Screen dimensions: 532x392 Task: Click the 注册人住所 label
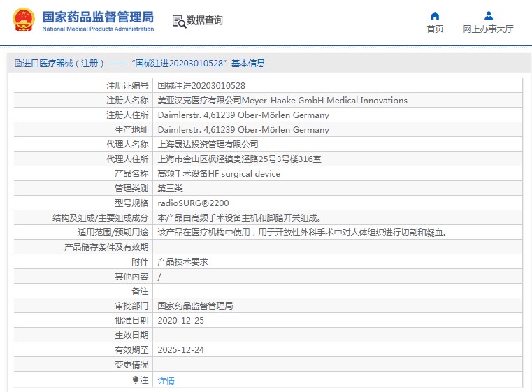click(127, 115)
